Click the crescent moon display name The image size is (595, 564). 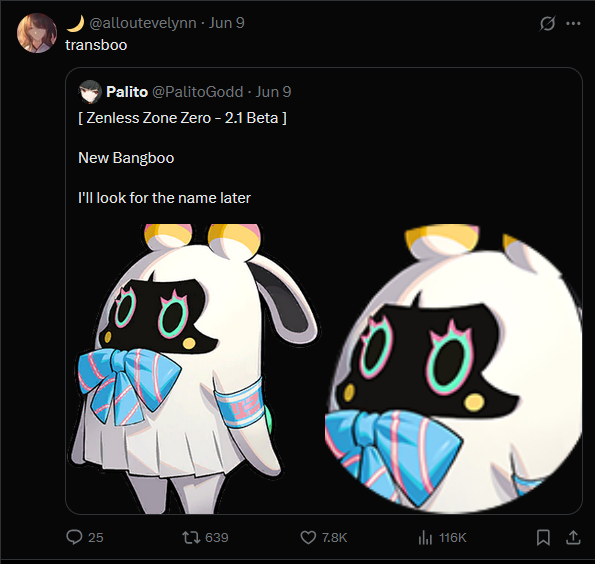pyautogui.click(x=75, y=24)
